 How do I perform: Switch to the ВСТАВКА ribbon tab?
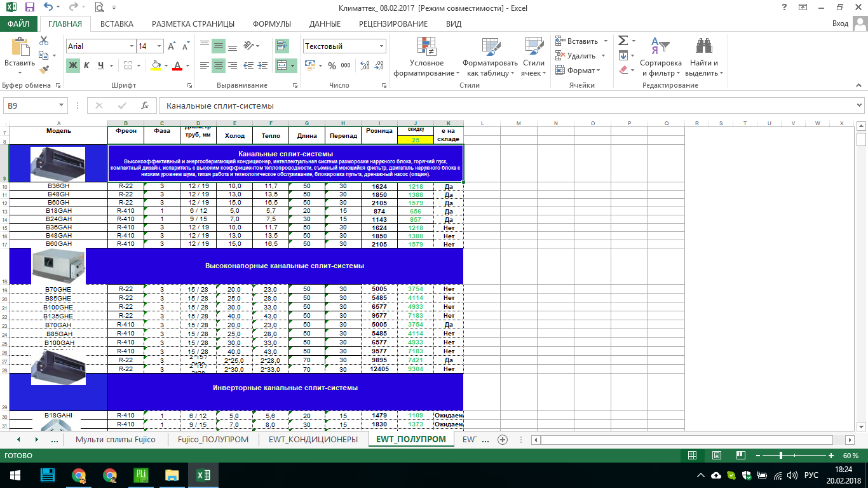tap(117, 24)
